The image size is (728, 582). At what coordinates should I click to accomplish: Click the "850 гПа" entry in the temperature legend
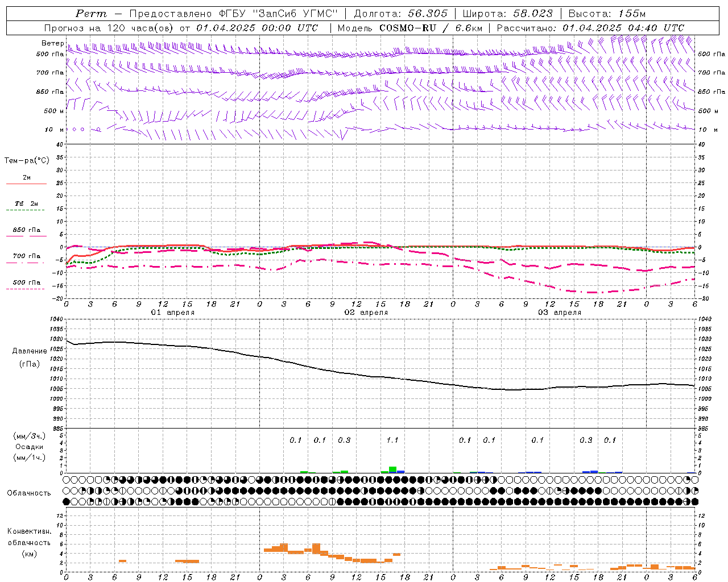27,230
